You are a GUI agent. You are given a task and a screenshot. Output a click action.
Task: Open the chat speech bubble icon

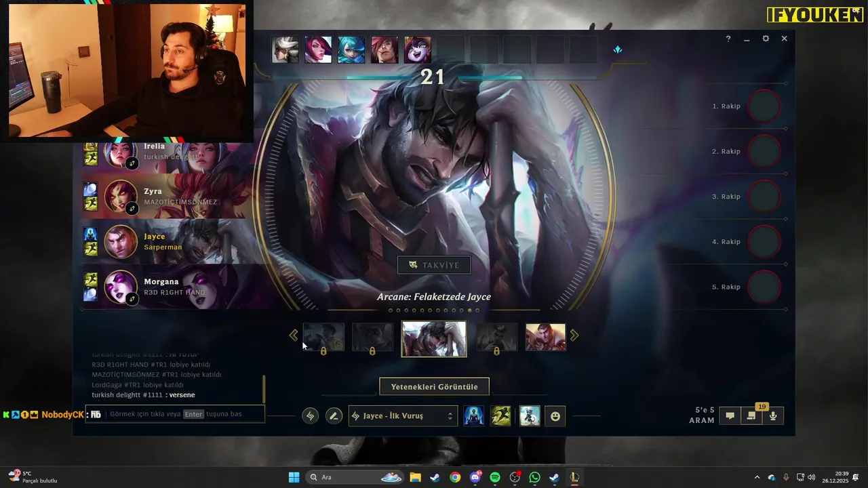[730, 416]
